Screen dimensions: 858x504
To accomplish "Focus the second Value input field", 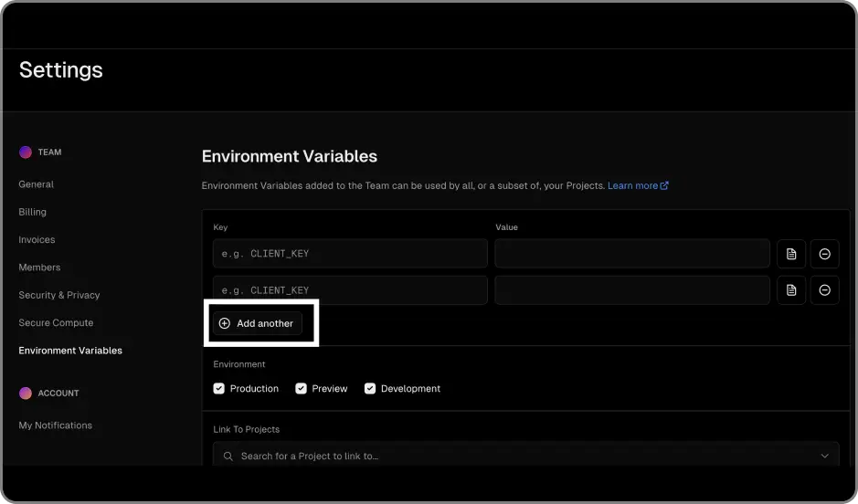I will 632,290.
